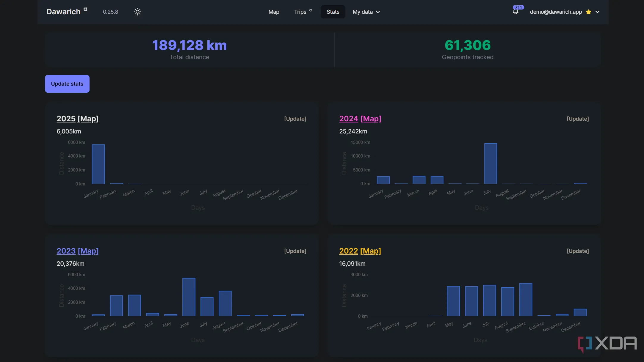
Task: Click [Update] for the 2023 card
Action: coord(295,251)
